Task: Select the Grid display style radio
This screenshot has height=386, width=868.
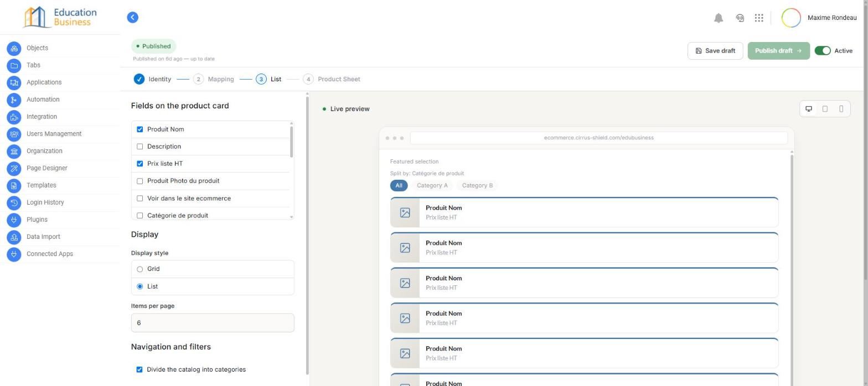Action: [x=139, y=269]
